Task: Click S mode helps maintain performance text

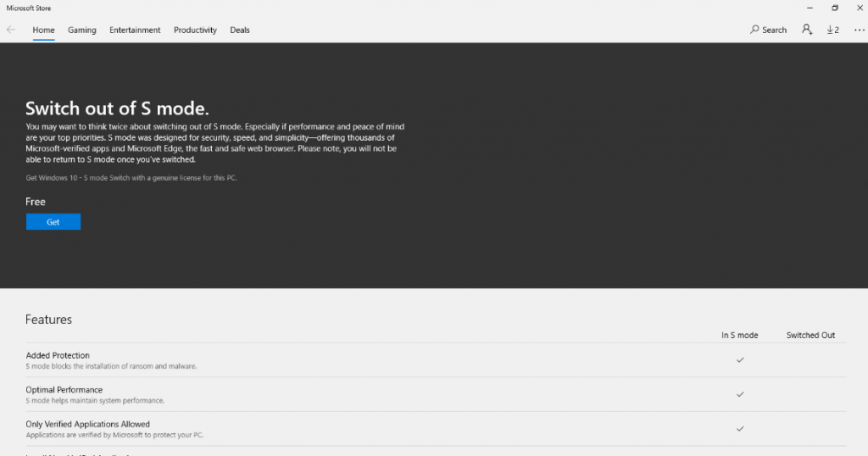Action: point(95,401)
